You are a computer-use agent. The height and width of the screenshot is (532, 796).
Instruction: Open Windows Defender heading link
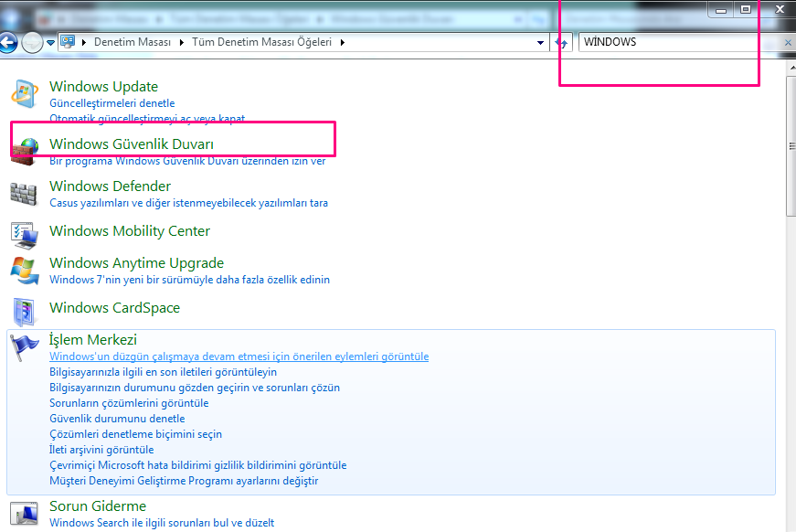point(111,186)
